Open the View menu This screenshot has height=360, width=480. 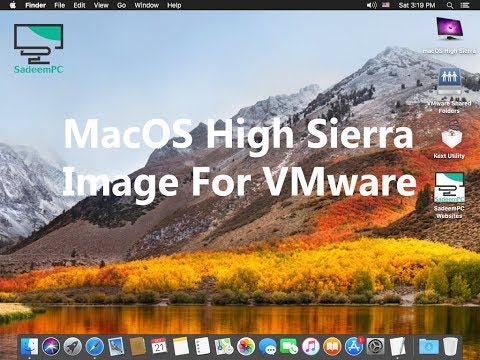coord(101,5)
